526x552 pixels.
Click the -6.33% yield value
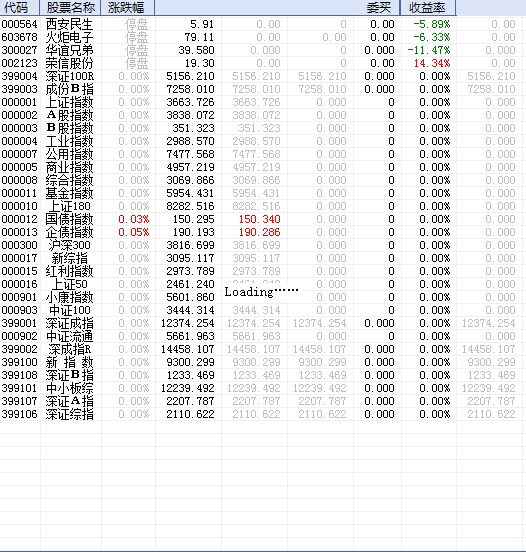pos(431,37)
